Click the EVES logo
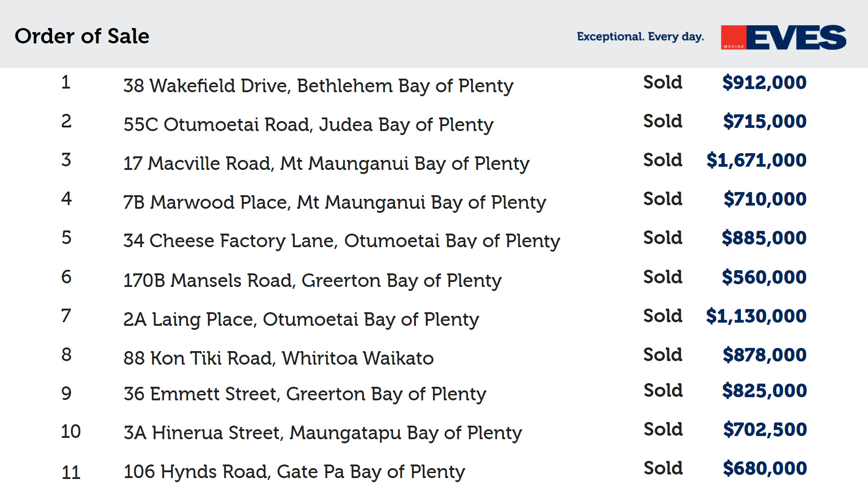 click(796, 38)
